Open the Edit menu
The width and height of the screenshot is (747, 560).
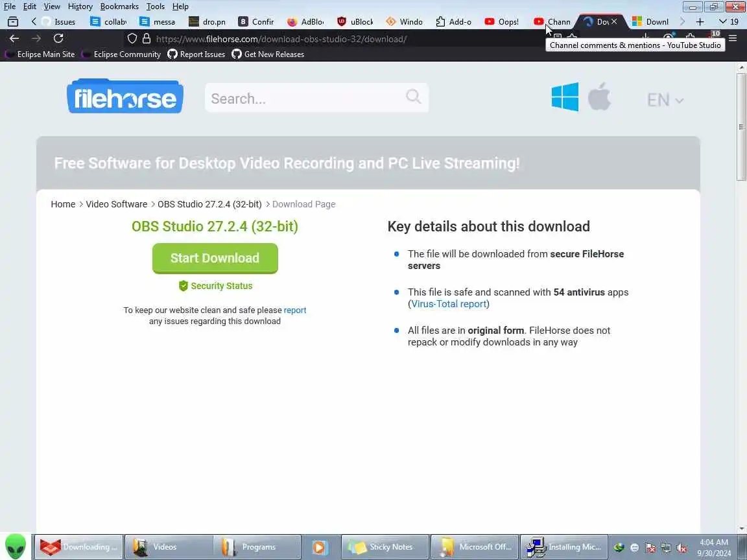point(30,6)
